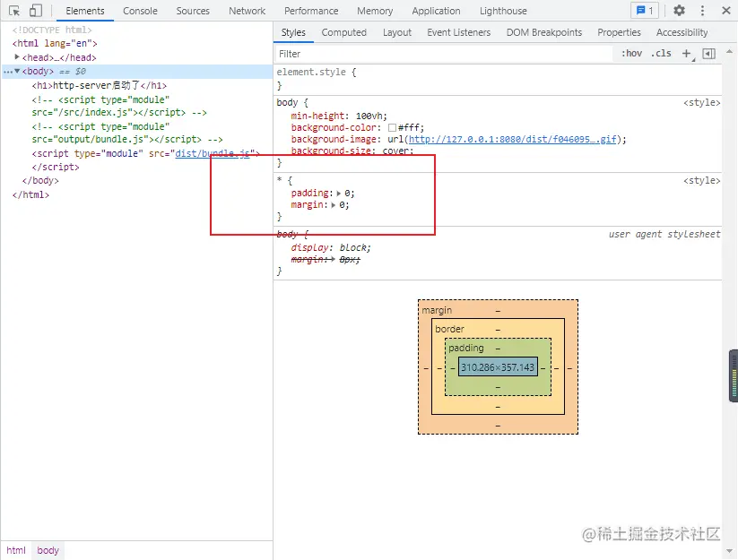Image resolution: width=738 pixels, height=560 pixels.
Task: Select the html breadcrumb item
Action: point(16,550)
